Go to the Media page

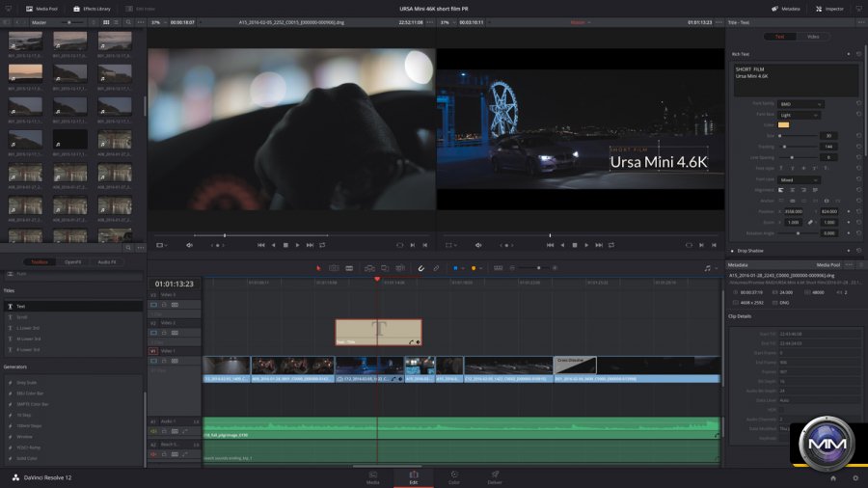coord(373,478)
